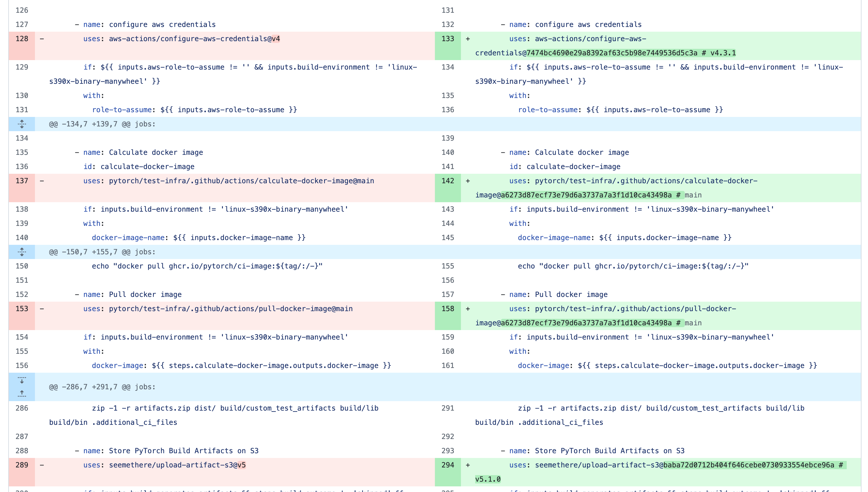Click removed line 'pull-docker-image@main'

pos(218,308)
